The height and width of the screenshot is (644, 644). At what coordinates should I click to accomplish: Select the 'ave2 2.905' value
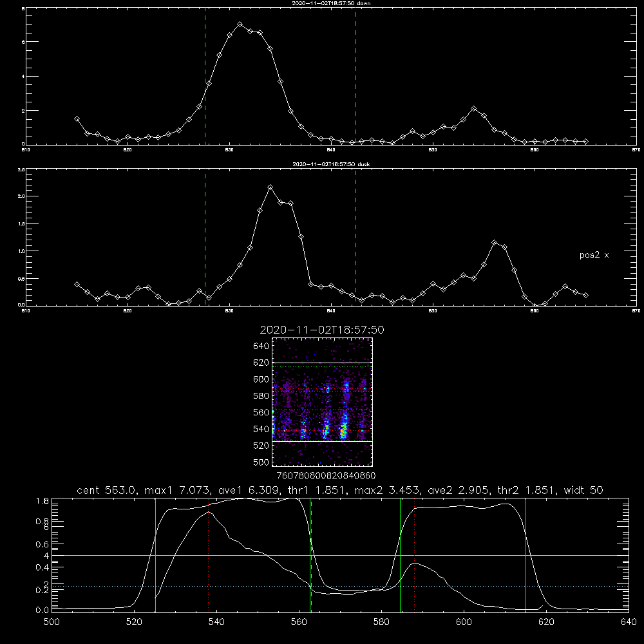[458, 490]
